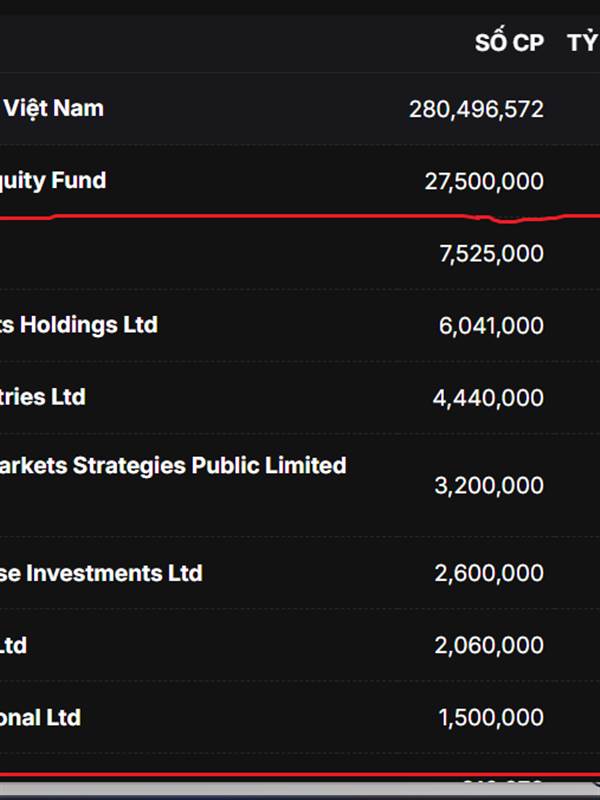Select the name ending in tries Ltd
Viewport: 600px width, 800px height.
tap(43, 397)
